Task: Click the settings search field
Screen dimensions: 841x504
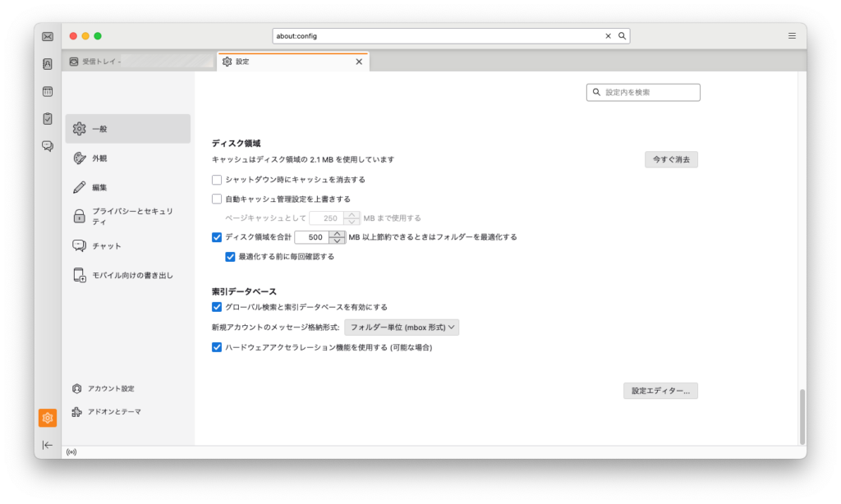Action: click(x=643, y=92)
